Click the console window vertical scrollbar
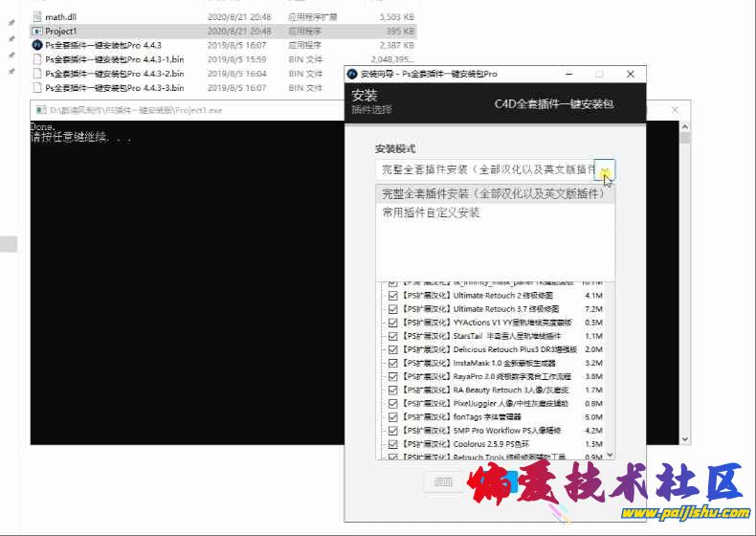 pyautogui.click(x=684, y=287)
